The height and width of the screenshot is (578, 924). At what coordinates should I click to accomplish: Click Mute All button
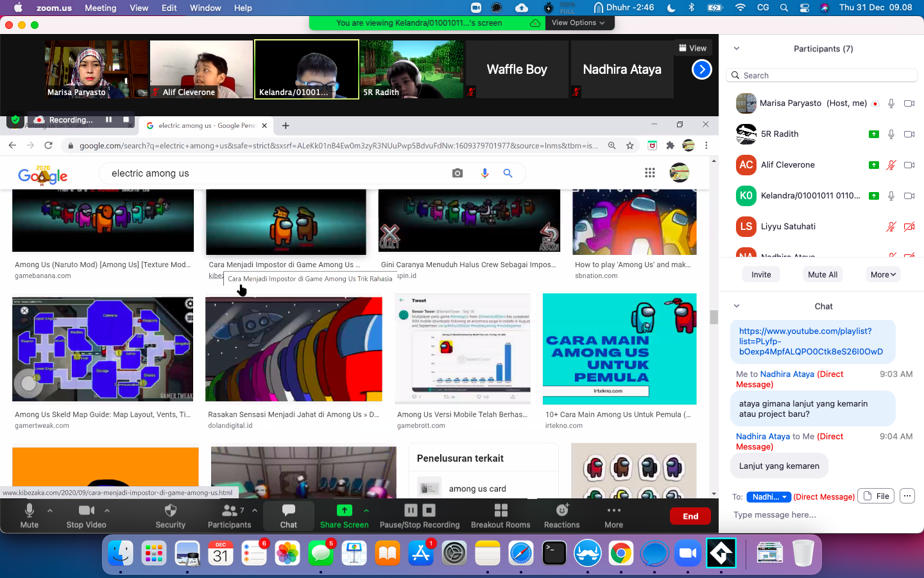(823, 274)
